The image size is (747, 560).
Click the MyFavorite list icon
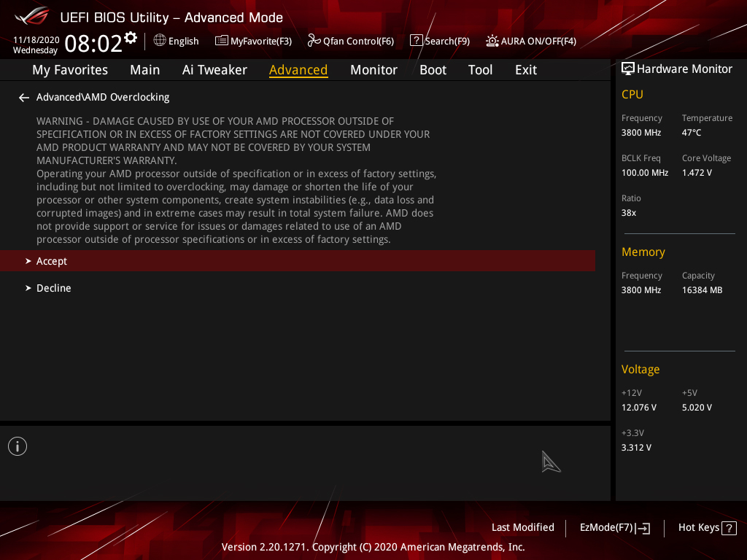pyautogui.click(x=222, y=41)
